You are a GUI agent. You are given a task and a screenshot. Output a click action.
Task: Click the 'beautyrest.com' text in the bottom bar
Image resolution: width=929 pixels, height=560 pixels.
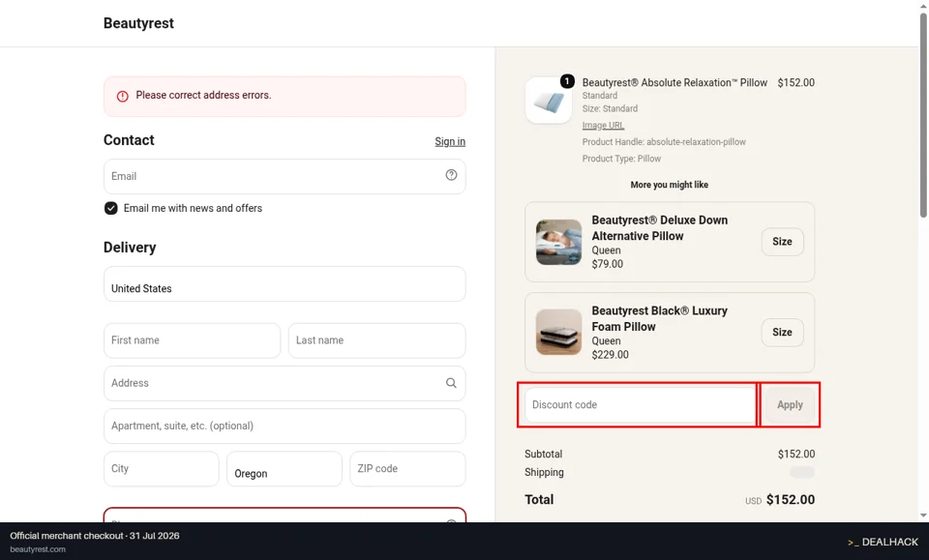[38, 549]
